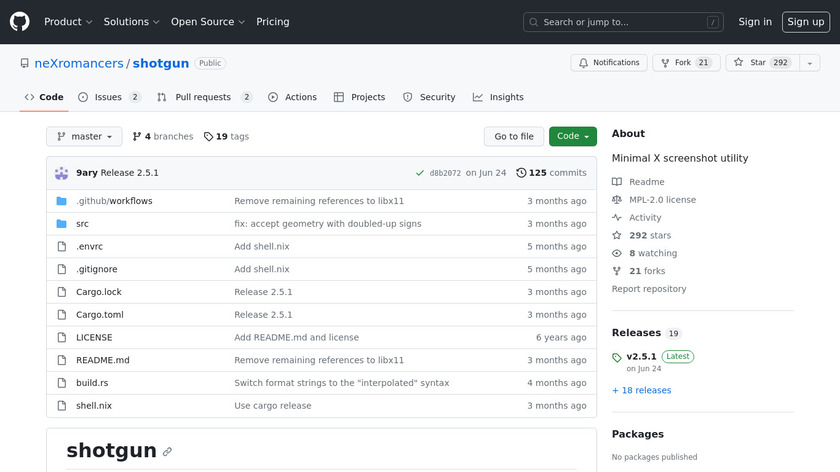Click the Sign up button
The height and width of the screenshot is (472, 840).
(x=805, y=22)
